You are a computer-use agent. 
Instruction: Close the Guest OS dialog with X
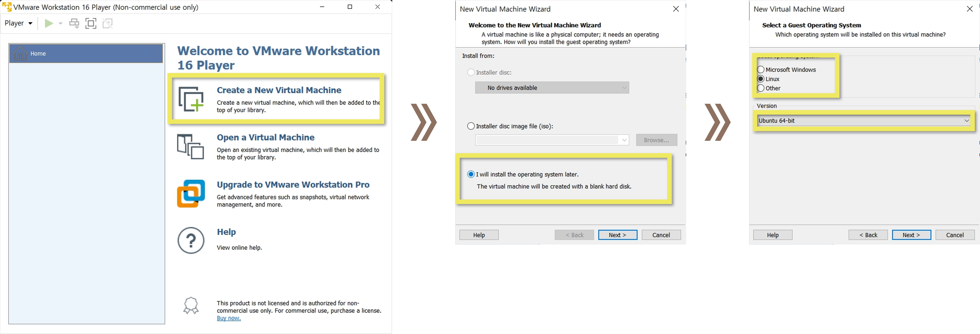(970, 9)
